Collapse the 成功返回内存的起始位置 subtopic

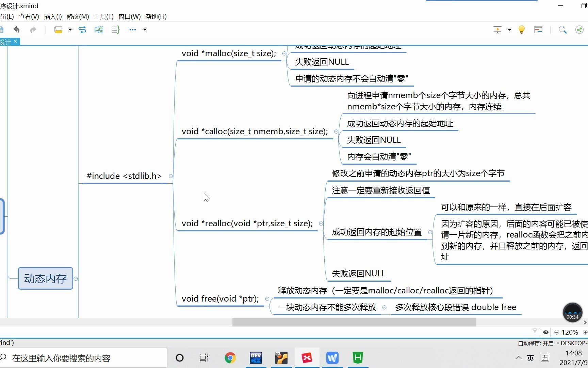coord(430,232)
